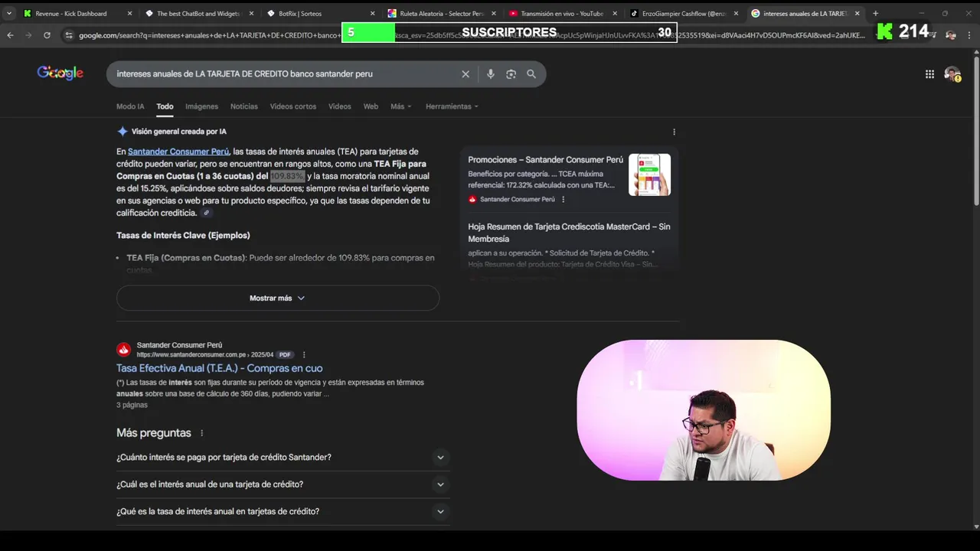Open the Santander Consumer Perú inline link
This screenshot has width=980, height=551.
coord(178,152)
